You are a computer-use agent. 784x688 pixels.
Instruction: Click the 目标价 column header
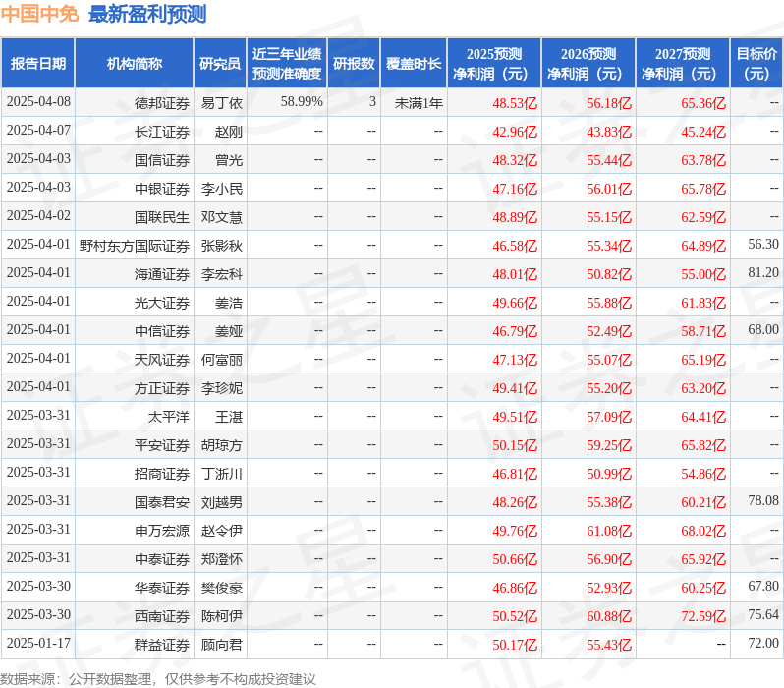(757, 64)
